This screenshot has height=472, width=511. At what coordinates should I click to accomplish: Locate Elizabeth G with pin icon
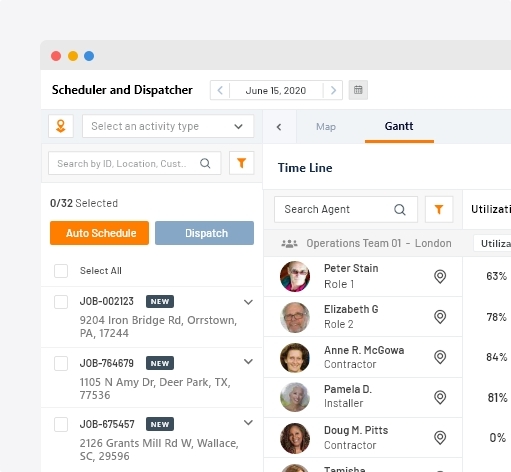tap(440, 317)
